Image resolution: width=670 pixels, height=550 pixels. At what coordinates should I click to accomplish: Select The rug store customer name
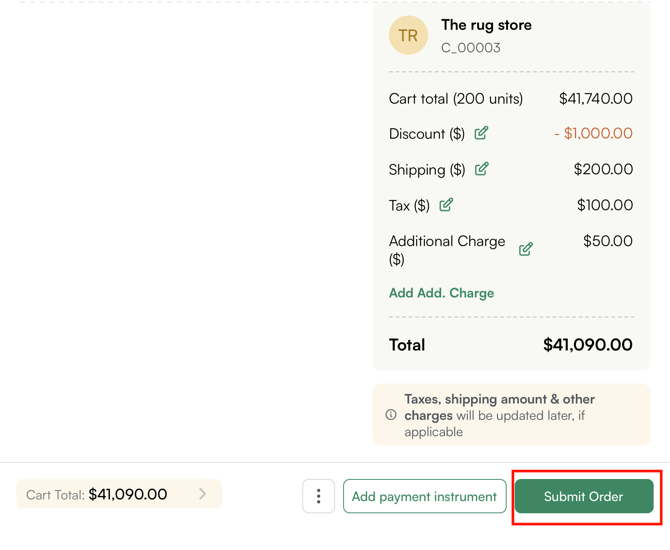pyautogui.click(x=486, y=25)
